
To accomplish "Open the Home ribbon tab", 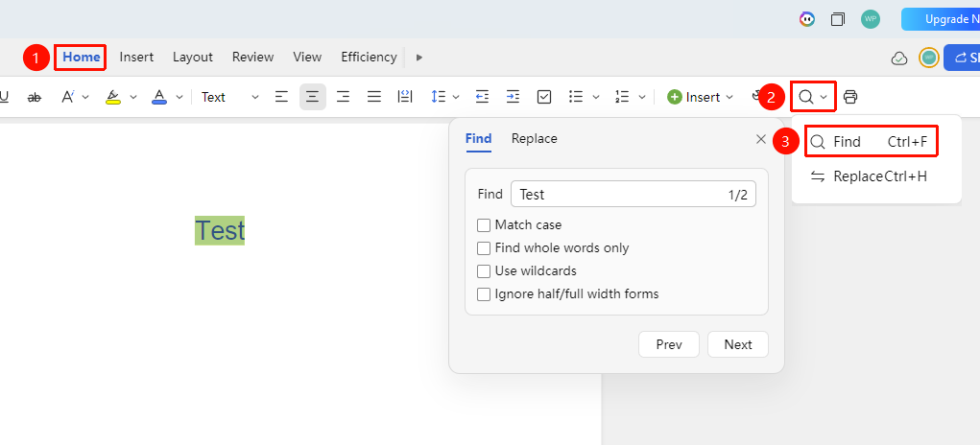I will point(82,57).
